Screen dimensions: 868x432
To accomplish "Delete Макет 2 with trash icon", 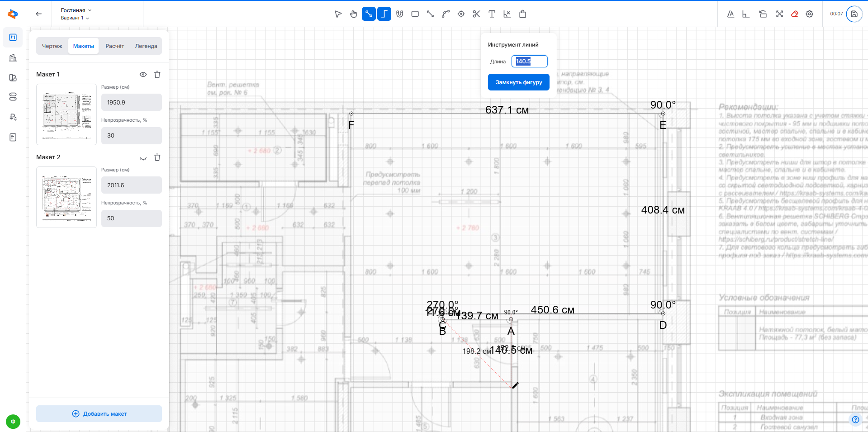I will pos(157,157).
